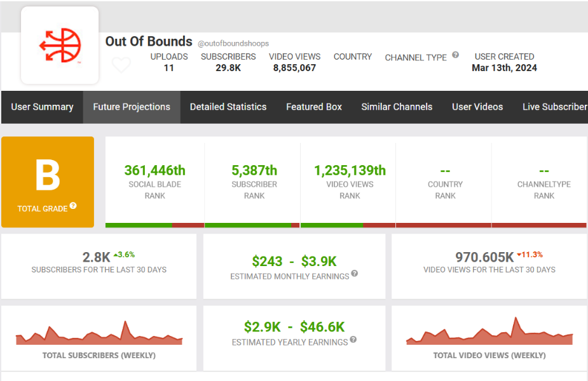Open the Detailed Statistics tab
Image resolution: width=588 pixels, height=381 pixels.
(228, 107)
